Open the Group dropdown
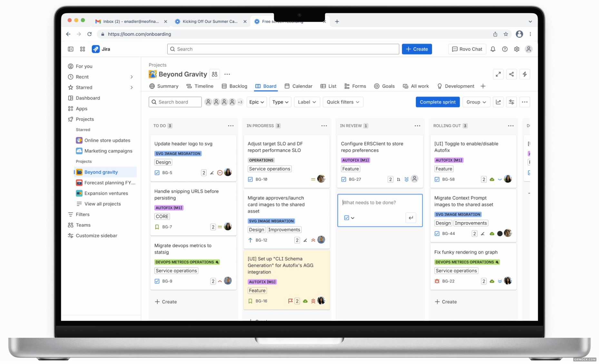Screen dimensions: 599x364 [476, 102]
